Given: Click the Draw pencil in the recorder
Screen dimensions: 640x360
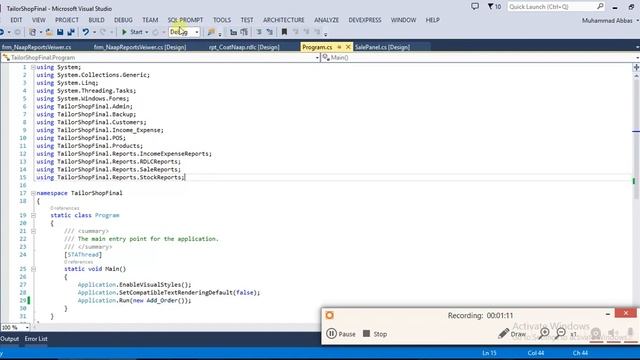Looking at the screenshot, I should 504,333.
